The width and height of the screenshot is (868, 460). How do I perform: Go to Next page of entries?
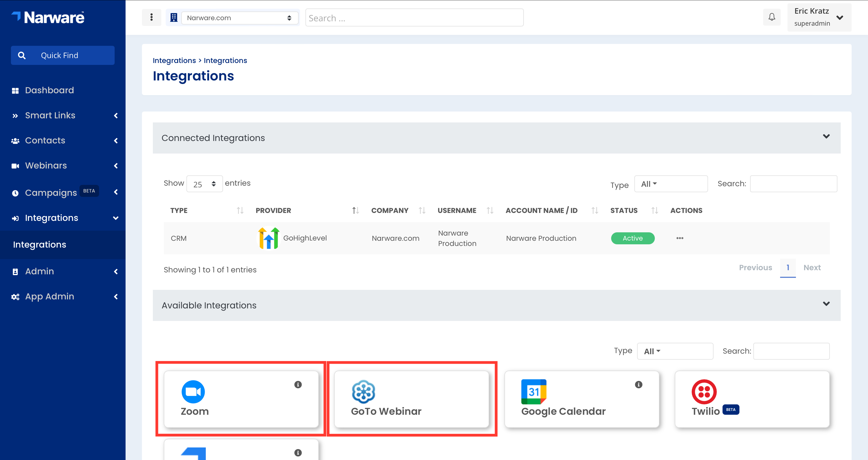tap(812, 267)
